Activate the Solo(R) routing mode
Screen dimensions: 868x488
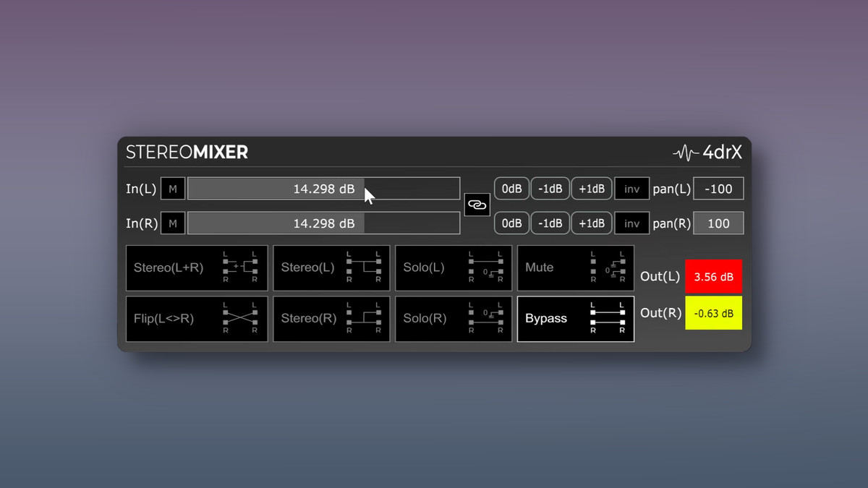point(454,319)
